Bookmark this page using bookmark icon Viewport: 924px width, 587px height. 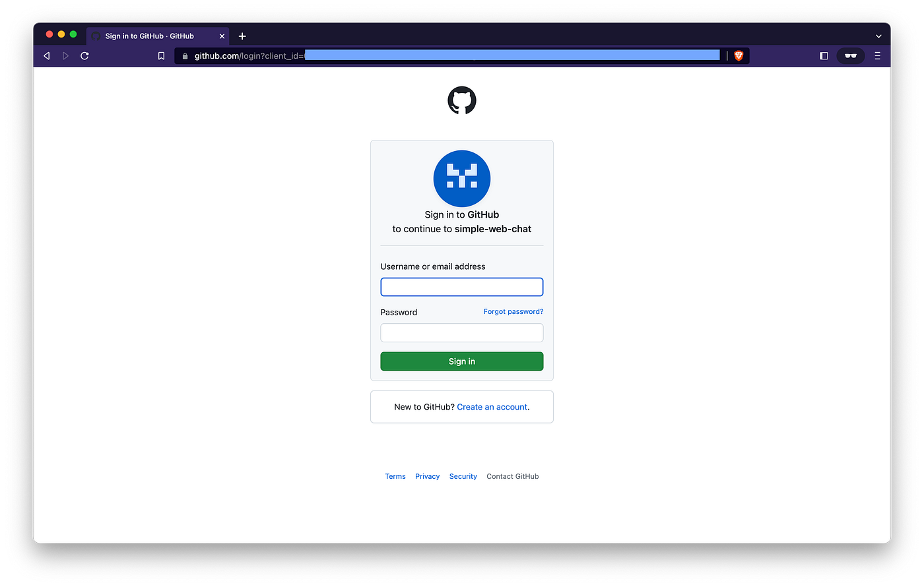pos(161,56)
